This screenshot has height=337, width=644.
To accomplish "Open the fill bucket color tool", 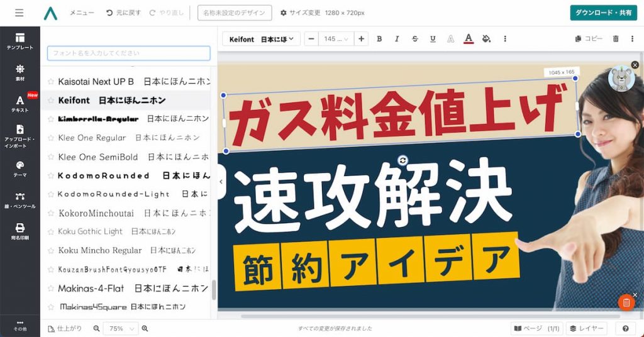I will coord(486,39).
